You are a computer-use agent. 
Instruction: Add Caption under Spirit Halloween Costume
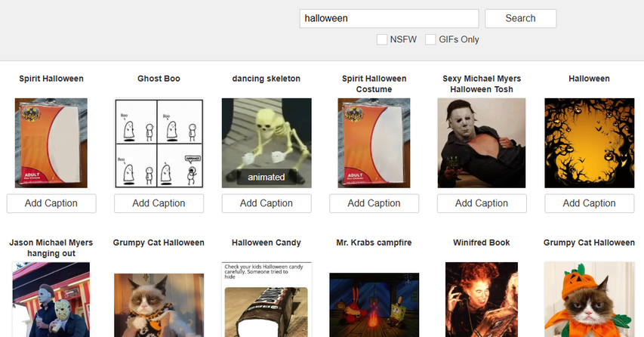point(374,203)
